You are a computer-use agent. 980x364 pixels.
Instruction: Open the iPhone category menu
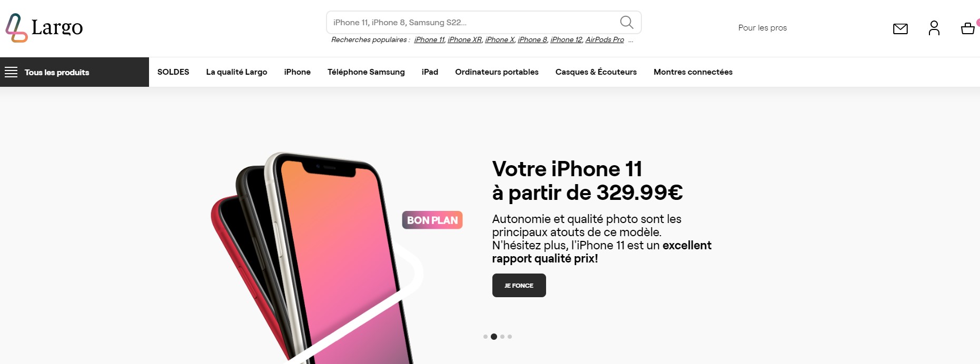298,72
